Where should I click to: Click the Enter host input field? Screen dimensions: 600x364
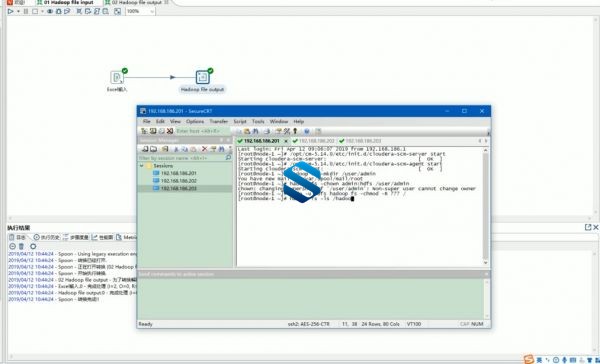click(x=203, y=131)
